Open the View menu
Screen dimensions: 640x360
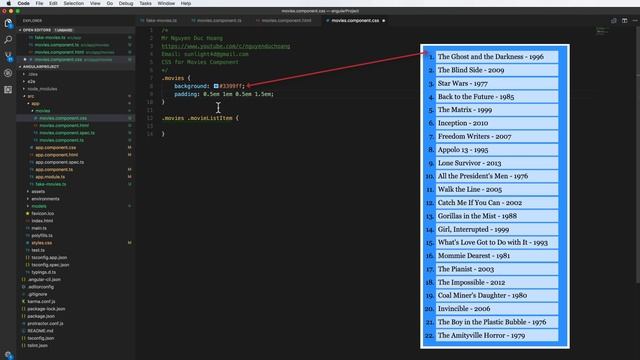tap(95, 3)
